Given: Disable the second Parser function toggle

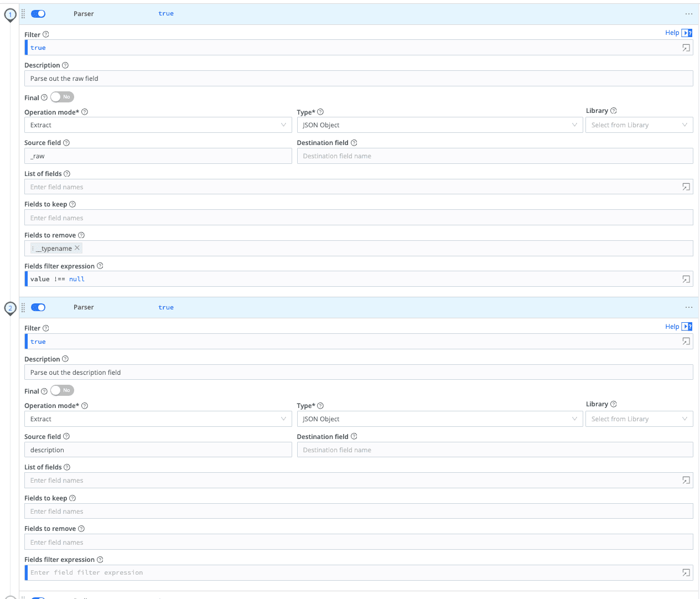Looking at the screenshot, I should [x=38, y=307].
